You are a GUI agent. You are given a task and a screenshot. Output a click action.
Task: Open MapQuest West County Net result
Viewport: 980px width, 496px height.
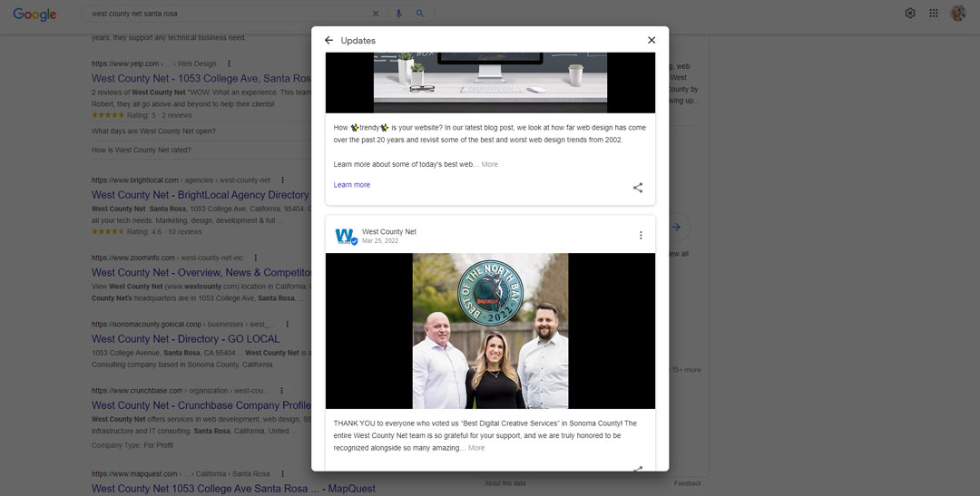234,489
